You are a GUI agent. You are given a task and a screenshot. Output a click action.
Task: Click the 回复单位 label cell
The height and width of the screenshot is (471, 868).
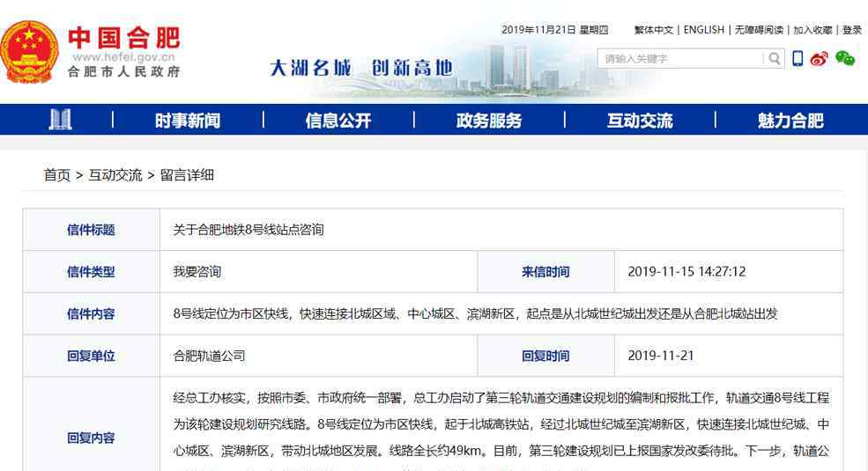click(92, 356)
